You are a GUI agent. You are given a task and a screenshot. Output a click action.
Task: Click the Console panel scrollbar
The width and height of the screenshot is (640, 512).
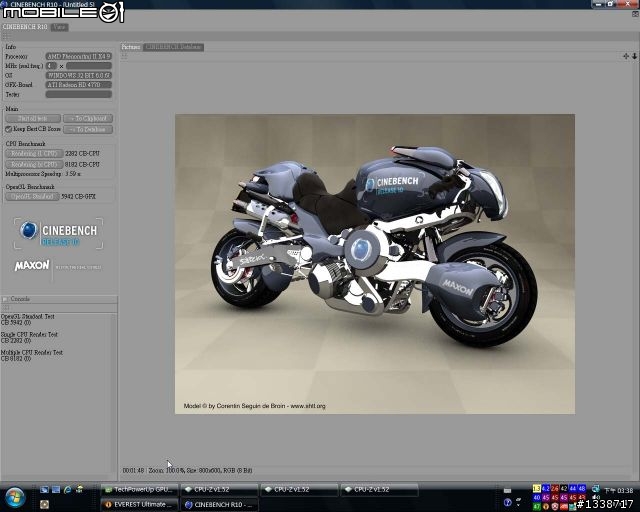click(x=114, y=392)
